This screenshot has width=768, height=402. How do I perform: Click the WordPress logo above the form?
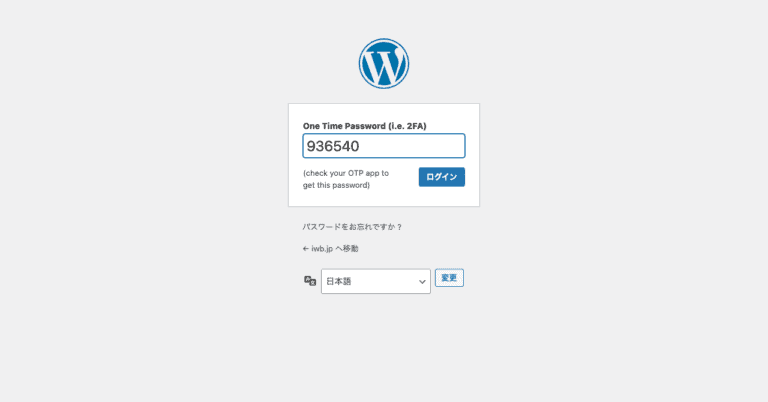[384, 64]
